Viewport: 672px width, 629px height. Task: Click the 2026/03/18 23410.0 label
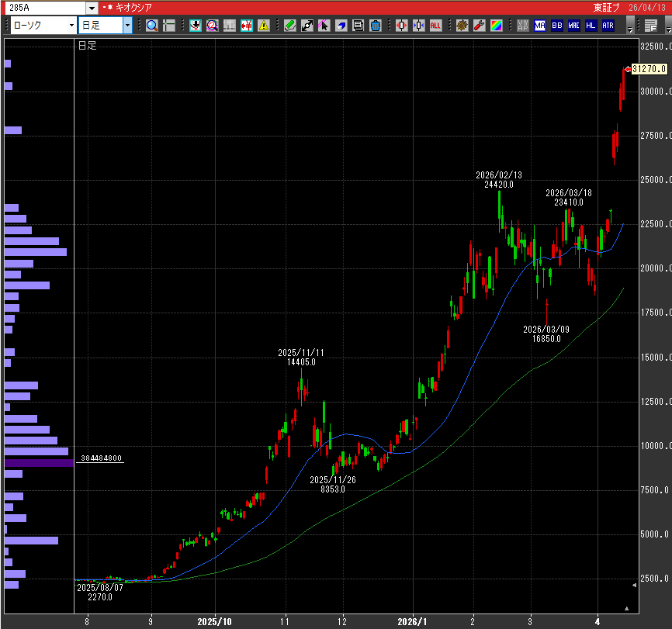point(569,198)
